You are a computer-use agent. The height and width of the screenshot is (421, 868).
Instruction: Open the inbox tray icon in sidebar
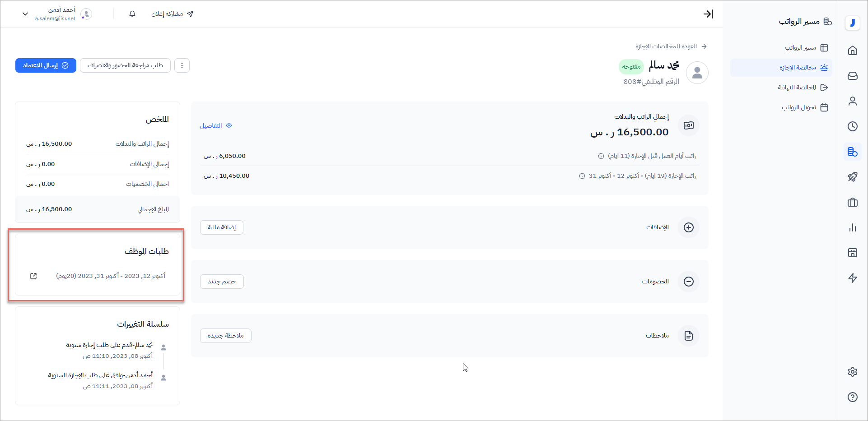click(x=852, y=76)
